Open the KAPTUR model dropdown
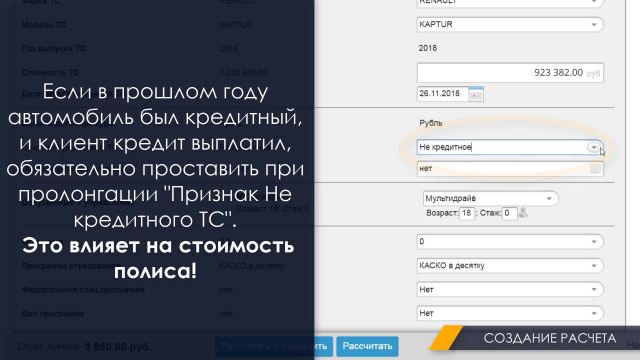The image size is (640, 360). [x=510, y=24]
